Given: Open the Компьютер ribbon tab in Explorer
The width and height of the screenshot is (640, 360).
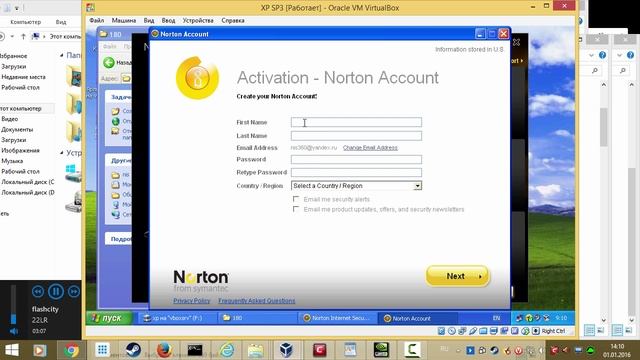Looking at the screenshot, I should pos(26,22).
